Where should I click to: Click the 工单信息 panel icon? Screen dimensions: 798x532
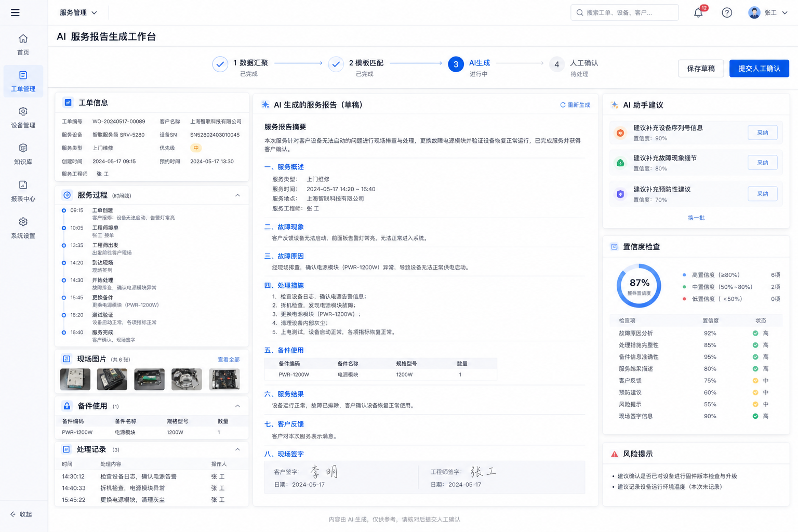[x=68, y=102]
